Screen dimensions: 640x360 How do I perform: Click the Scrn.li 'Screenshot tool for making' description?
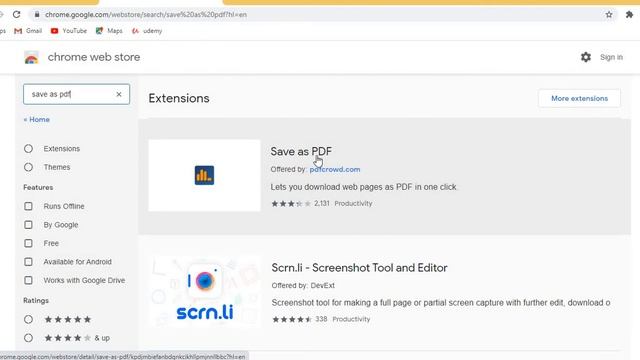coord(441,303)
